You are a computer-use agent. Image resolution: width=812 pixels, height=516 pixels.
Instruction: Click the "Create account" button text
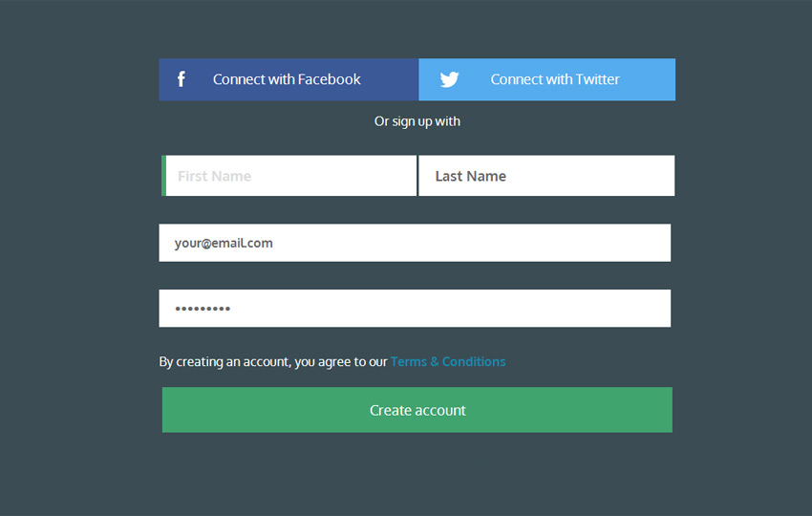(x=417, y=410)
